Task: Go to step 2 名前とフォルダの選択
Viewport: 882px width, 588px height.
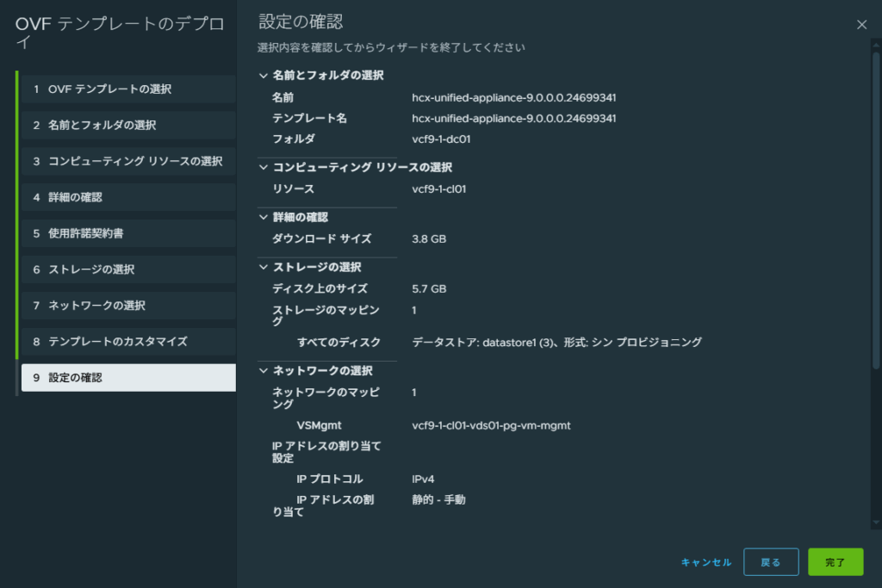Action: [127, 126]
